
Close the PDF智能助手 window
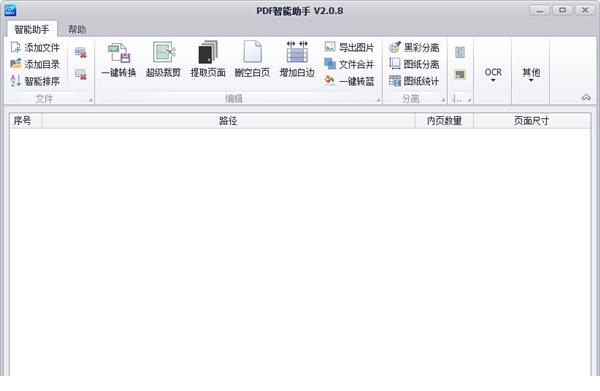[585, 10]
